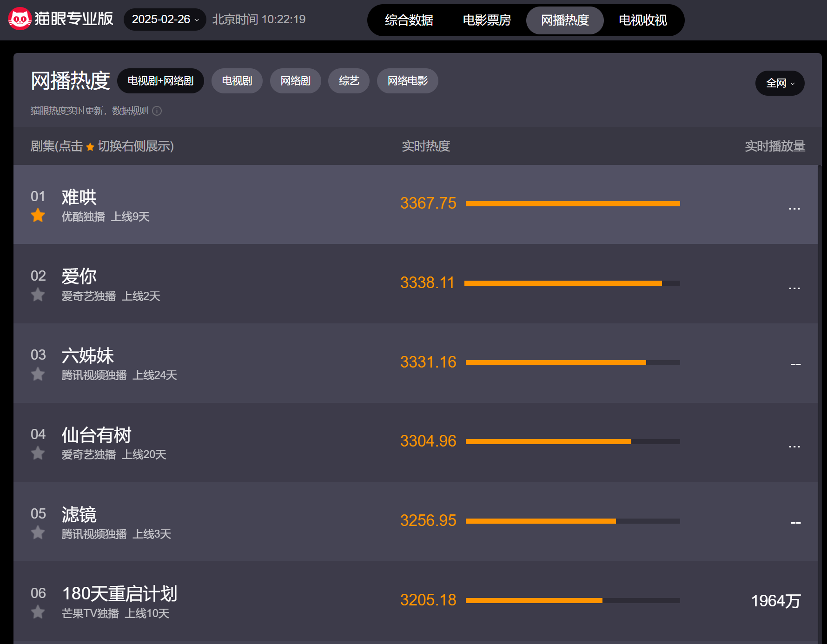Image resolution: width=827 pixels, height=644 pixels.
Task: Click 爱奇艺独播 上线20天 subtitle
Action: click(x=114, y=454)
